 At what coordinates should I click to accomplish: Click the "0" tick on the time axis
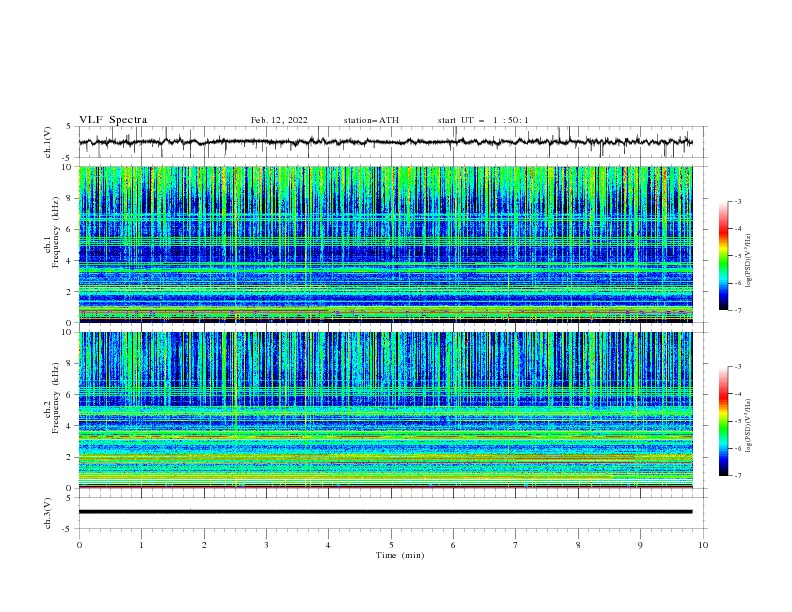pos(79,545)
